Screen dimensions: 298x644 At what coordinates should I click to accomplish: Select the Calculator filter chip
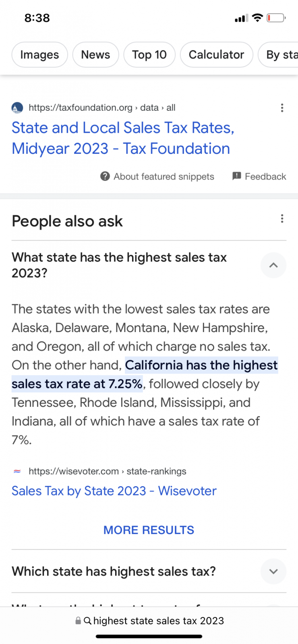tap(216, 55)
